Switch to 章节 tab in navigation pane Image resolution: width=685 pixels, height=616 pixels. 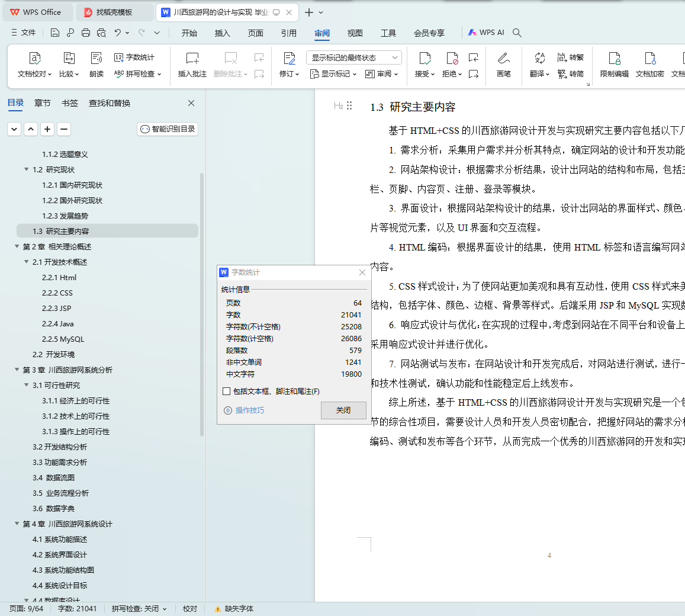pyautogui.click(x=43, y=103)
